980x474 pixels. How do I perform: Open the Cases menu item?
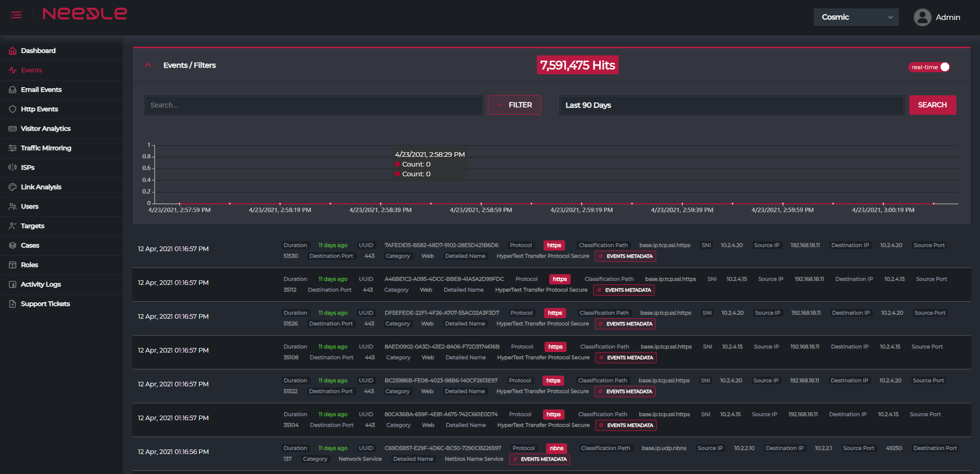pos(30,245)
